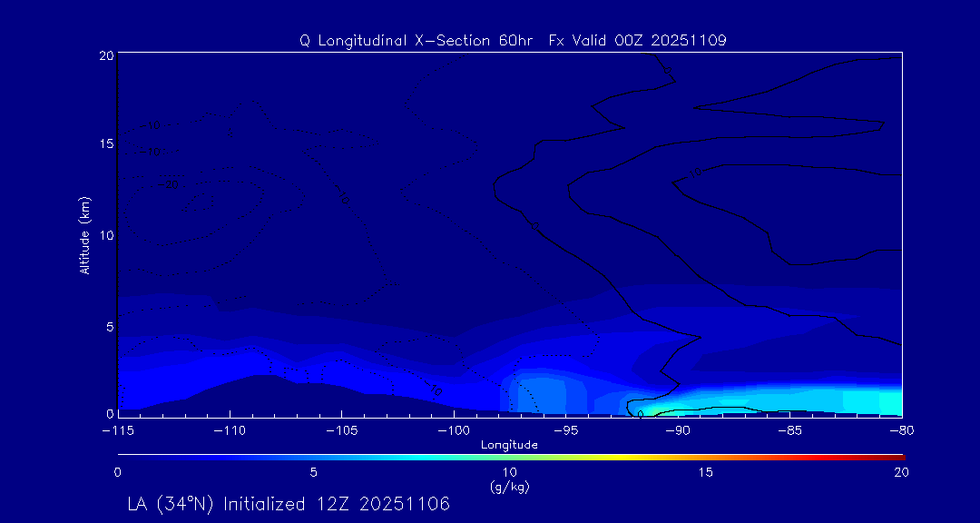The height and width of the screenshot is (523, 980).
Task: Click the "Altitude (km)" y-axis label
Action: coord(85,235)
